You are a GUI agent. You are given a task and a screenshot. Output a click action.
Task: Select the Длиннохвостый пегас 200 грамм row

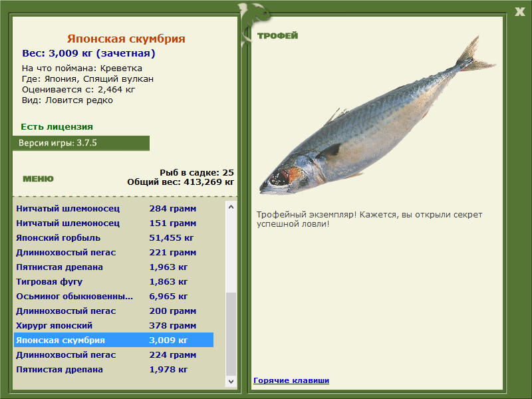pyautogui.click(x=114, y=311)
